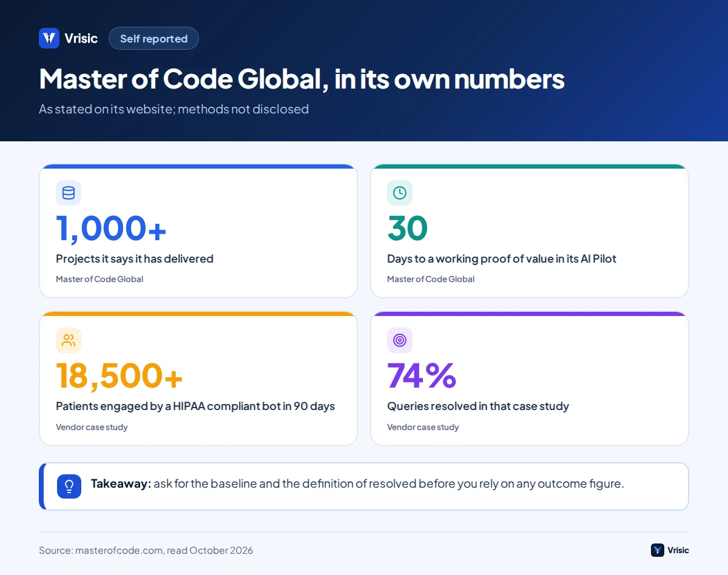The image size is (728, 575).
Task: Click the people icon above 18,500+
Action: point(69,340)
